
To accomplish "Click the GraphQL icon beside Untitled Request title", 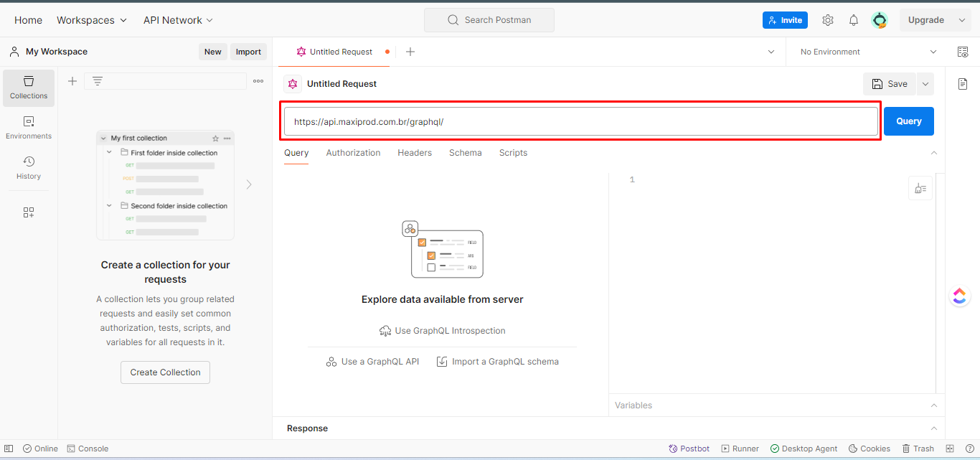I will 292,84.
